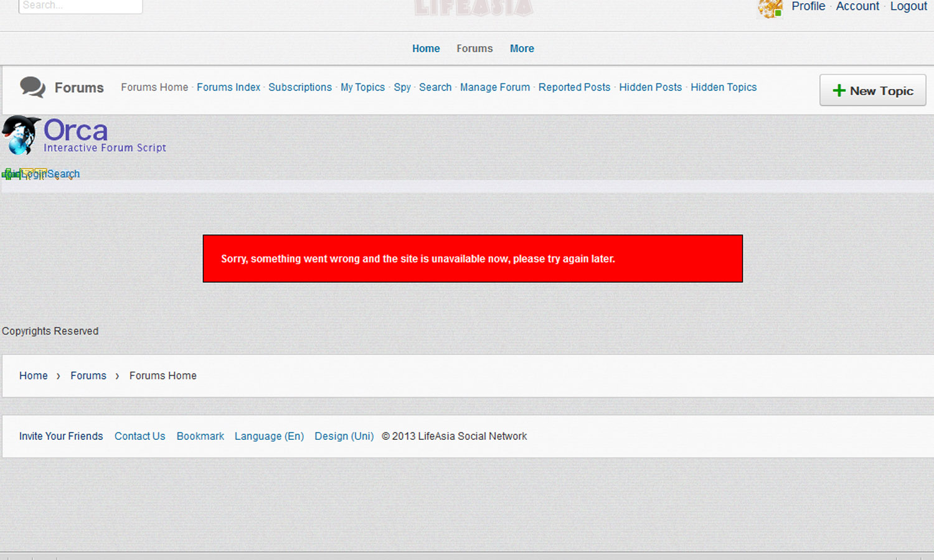This screenshot has height=560, width=934.
Task: Select Home in the main navigation bar
Action: tap(426, 49)
